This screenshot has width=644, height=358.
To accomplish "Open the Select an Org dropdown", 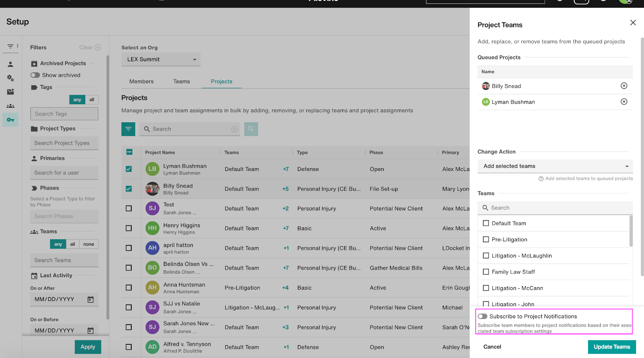I will click(x=161, y=59).
